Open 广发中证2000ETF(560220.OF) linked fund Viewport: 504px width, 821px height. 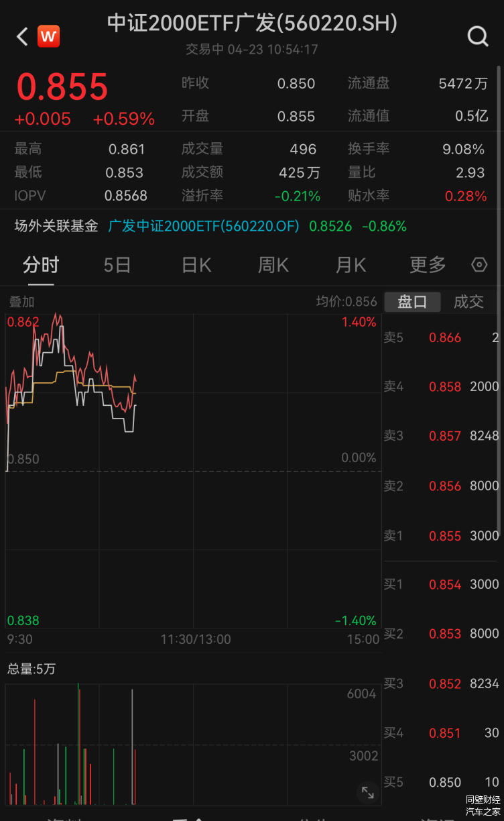(204, 226)
